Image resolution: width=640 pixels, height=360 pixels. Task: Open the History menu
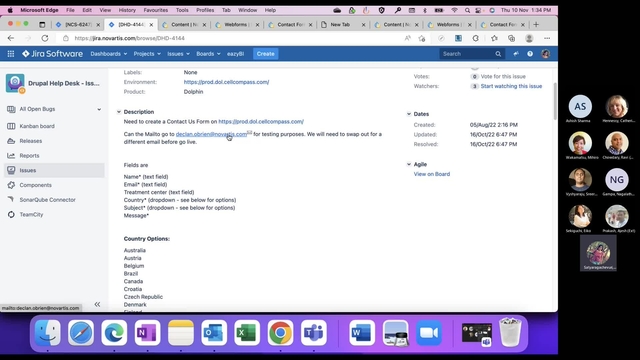click(x=127, y=10)
